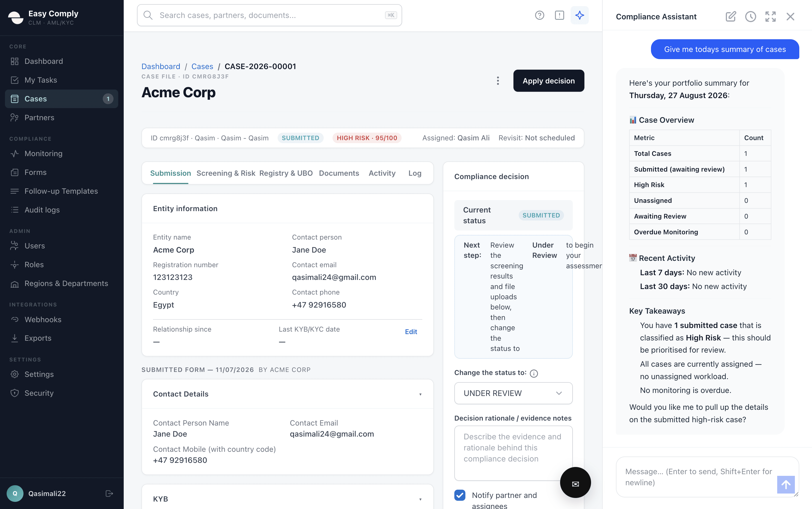Viewport: 812px width, 509px height.
Task: Open Webhooks under Integrations
Action: (x=62, y=319)
